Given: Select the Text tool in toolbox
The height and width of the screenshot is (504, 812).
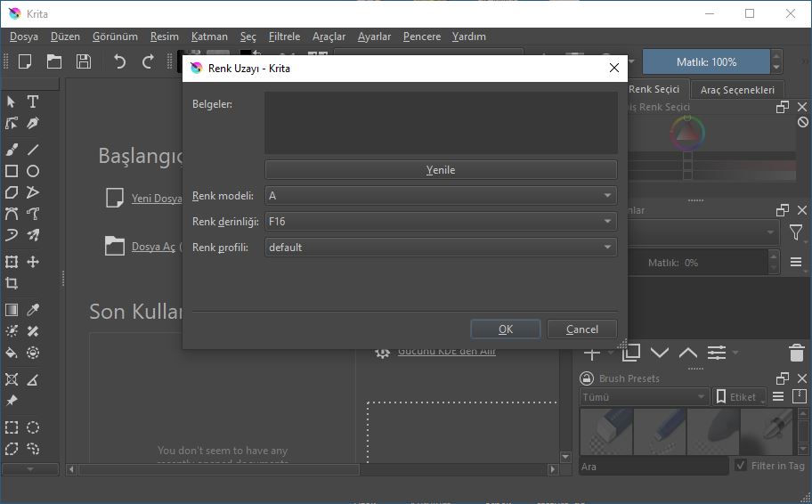Looking at the screenshot, I should pyautogui.click(x=33, y=102).
